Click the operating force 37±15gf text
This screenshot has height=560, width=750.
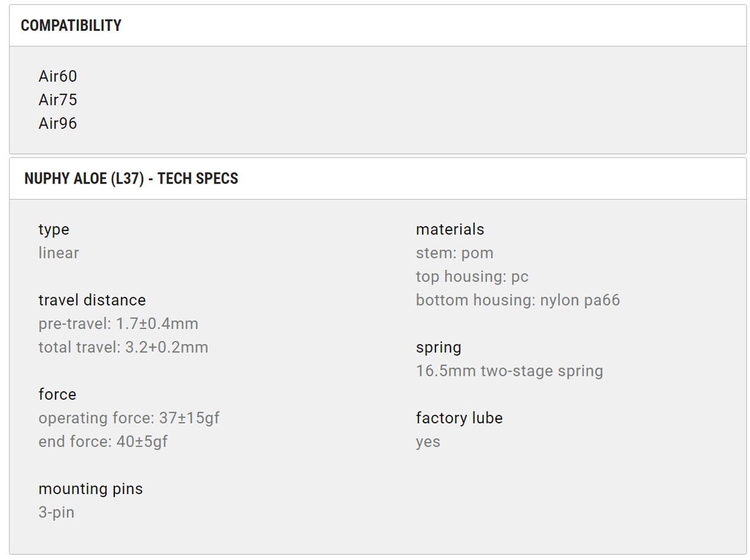click(x=129, y=418)
